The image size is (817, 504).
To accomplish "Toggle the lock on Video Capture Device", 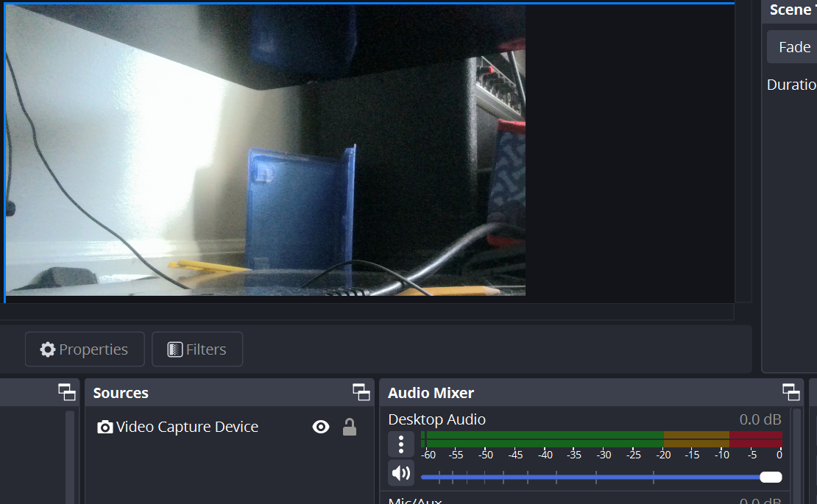I will tap(350, 427).
